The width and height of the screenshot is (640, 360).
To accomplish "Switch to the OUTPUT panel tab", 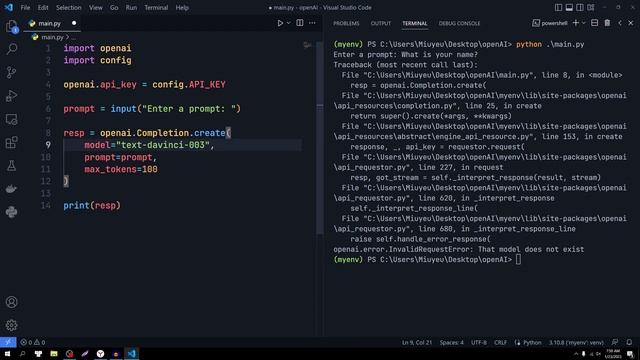I will (x=380, y=23).
